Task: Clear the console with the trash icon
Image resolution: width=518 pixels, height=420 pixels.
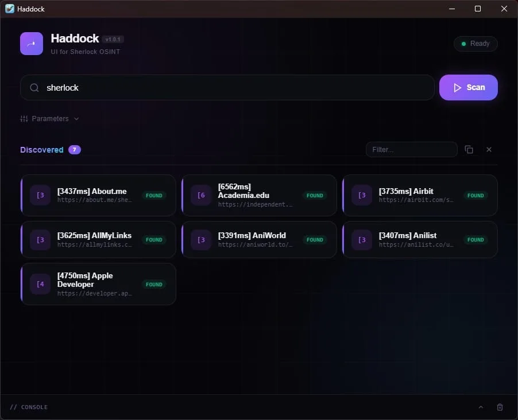Action: click(x=500, y=407)
